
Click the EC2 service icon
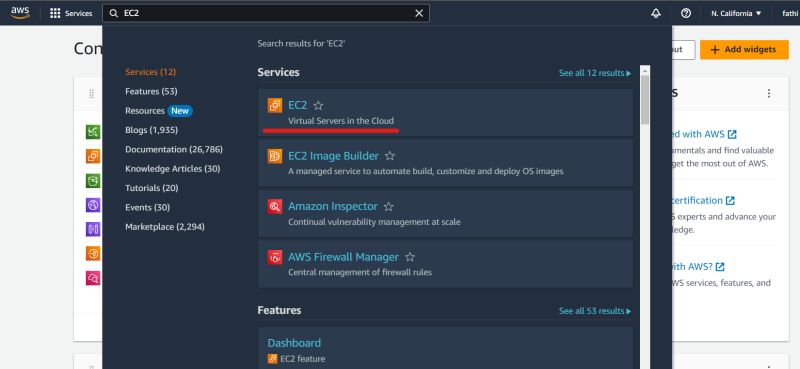tap(275, 105)
